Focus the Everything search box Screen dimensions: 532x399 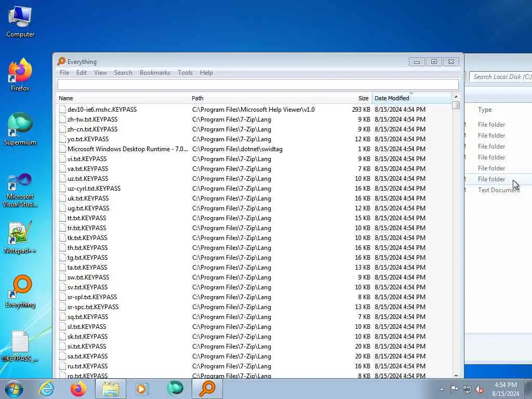(258, 84)
